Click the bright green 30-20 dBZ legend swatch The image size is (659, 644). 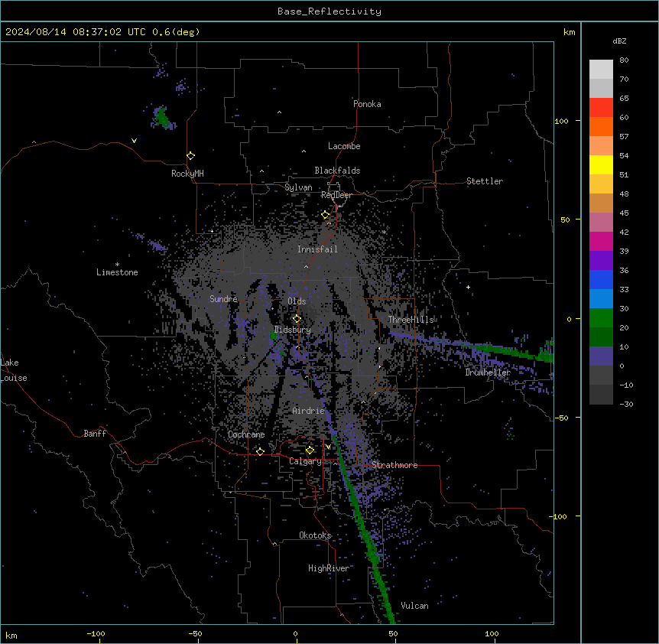601,318
